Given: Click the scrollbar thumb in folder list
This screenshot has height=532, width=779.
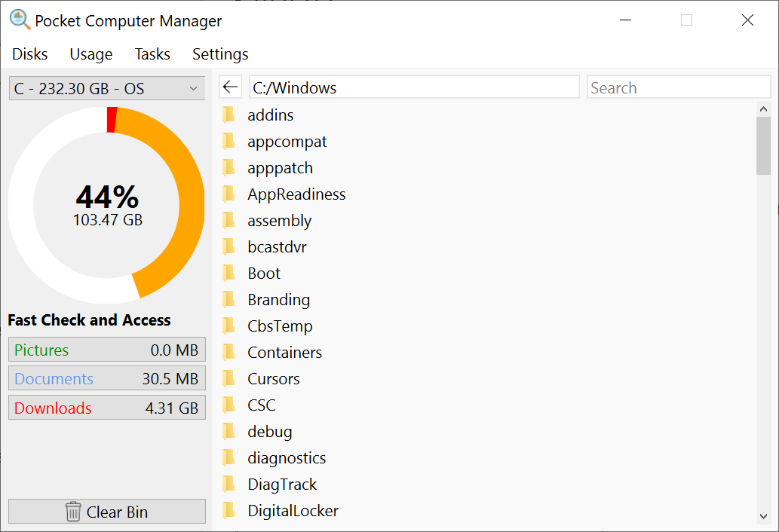Looking at the screenshot, I should click(763, 146).
